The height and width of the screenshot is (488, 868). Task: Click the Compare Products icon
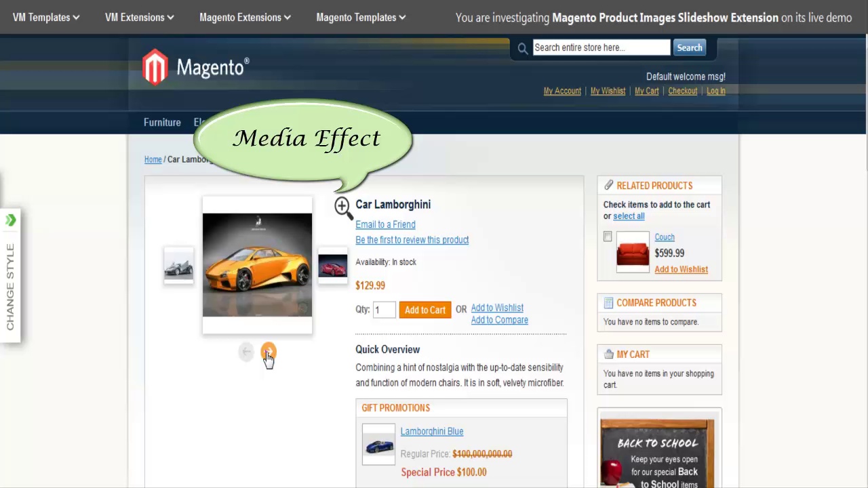(608, 303)
